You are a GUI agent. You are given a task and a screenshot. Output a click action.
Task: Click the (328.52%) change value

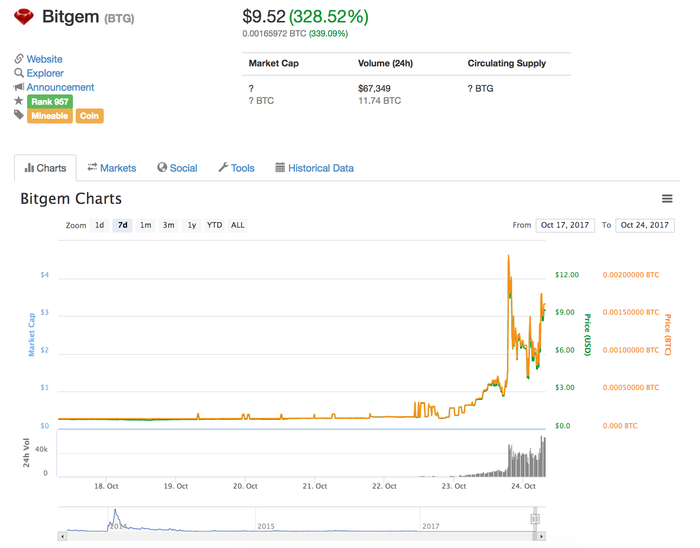click(329, 17)
